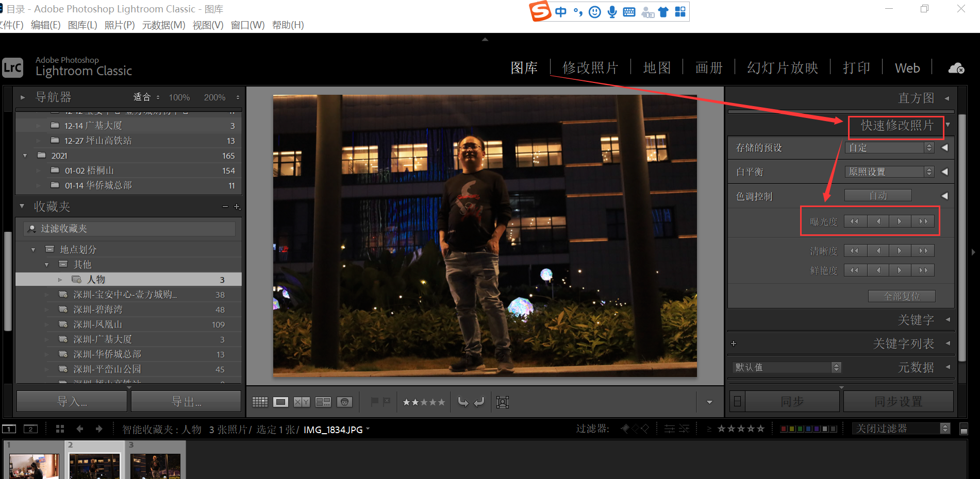Screen dimensions: 980x479
Task: Open Sogou IME soft keyboard
Action: click(x=629, y=12)
